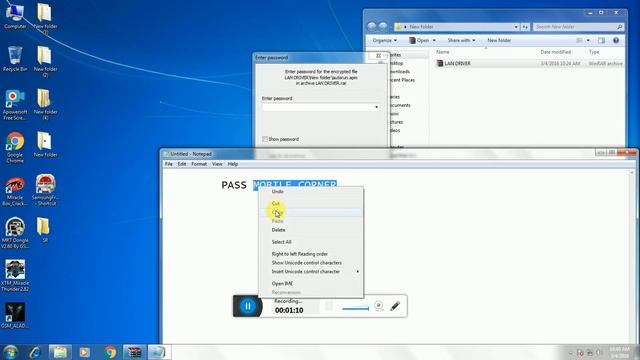
Task: Switch to Chrome on the taskbar
Action: coord(109,352)
